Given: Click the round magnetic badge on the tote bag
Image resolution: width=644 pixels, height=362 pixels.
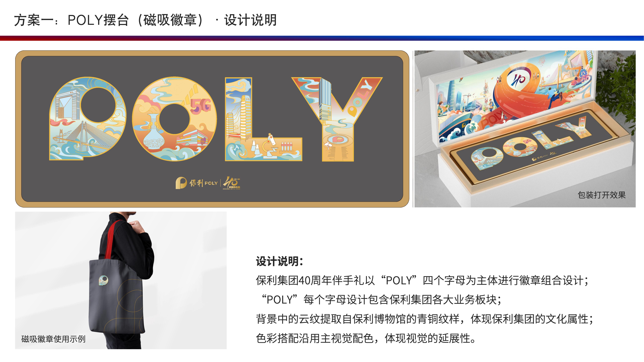Looking at the screenshot, I should (x=103, y=280).
